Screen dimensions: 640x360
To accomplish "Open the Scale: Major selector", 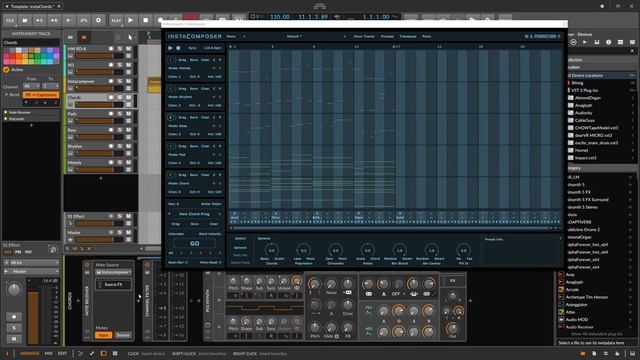I will point(211,204).
